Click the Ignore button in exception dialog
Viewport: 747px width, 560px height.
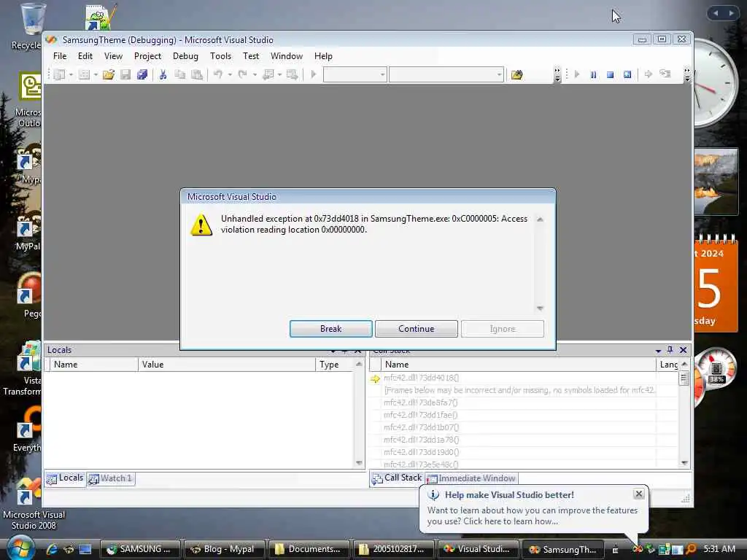click(x=503, y=329)
